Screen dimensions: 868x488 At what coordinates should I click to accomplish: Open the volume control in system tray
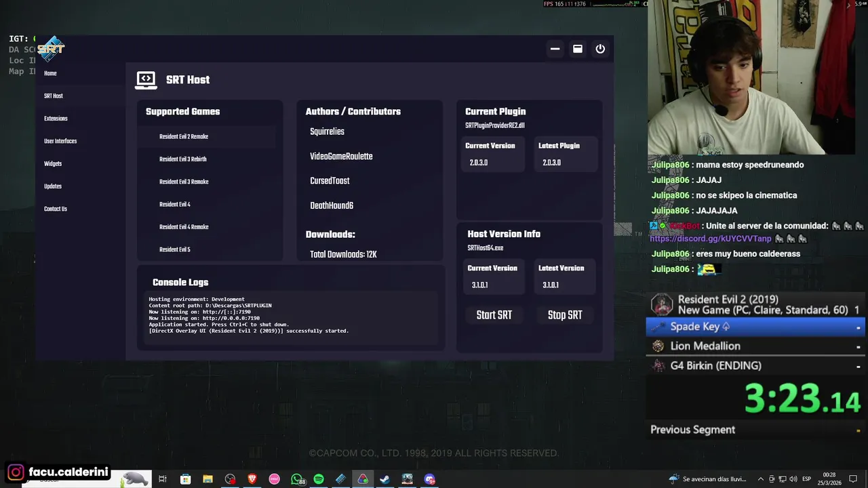(792, 480)
